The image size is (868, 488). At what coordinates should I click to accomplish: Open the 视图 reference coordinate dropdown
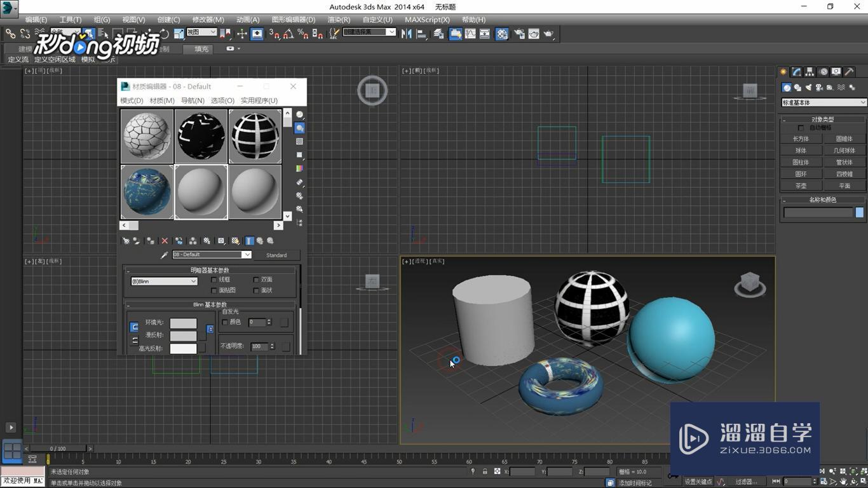[201, 32]
